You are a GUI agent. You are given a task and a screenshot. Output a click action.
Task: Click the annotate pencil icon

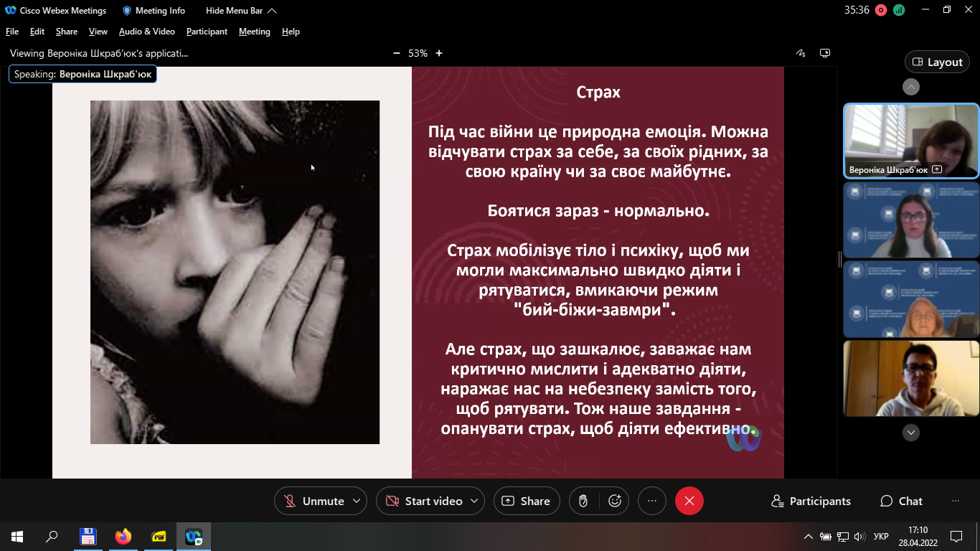(801, 53)
